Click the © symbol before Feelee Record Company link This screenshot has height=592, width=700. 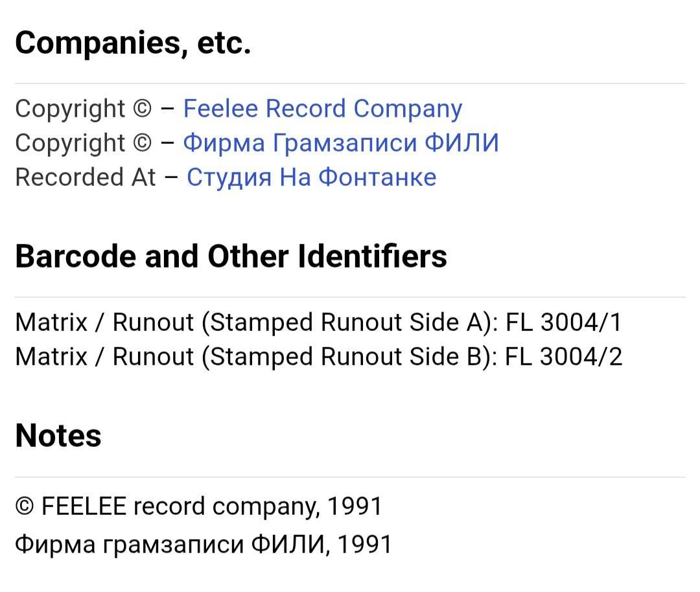click(143, 109)
